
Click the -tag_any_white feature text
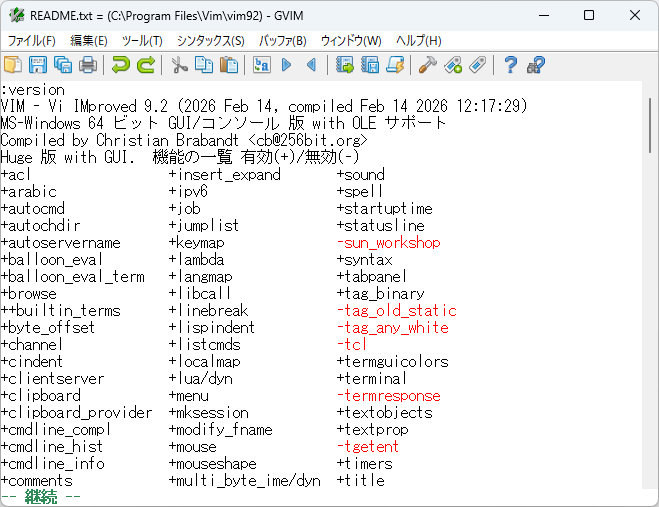[x=393, y=327]
